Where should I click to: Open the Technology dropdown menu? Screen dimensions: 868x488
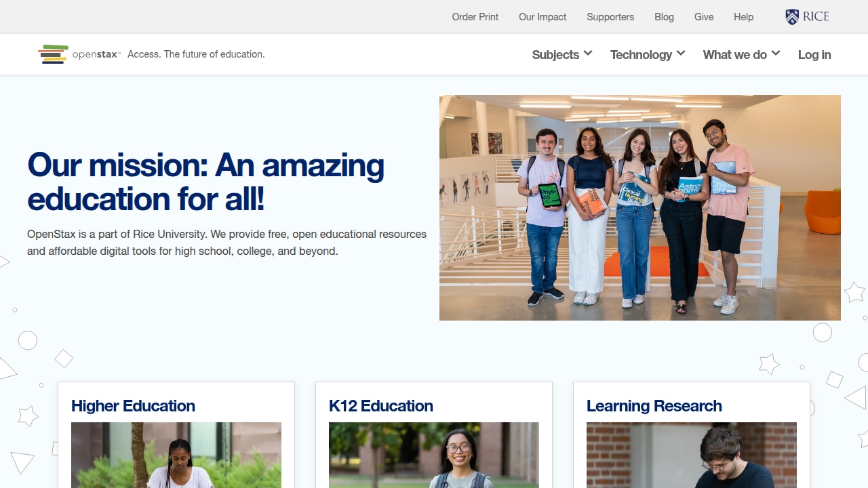click(648, 54)
